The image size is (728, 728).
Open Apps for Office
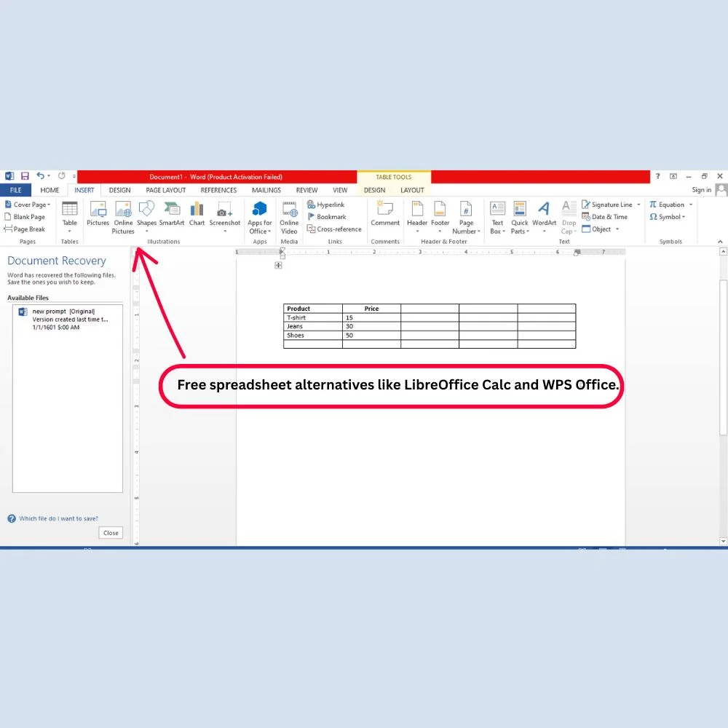click(x=260, y=217)
